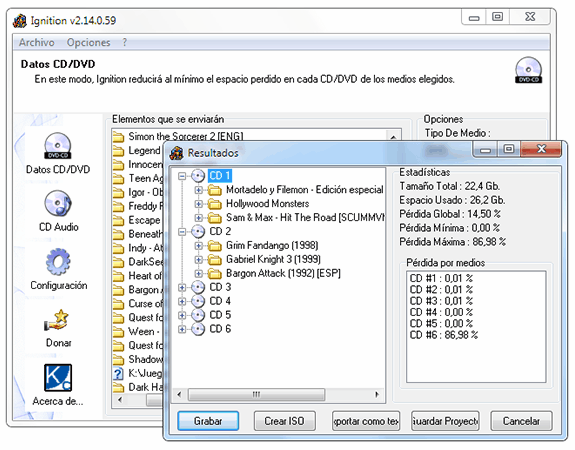Click the Crear ISO button

click(x=285, y=421)
